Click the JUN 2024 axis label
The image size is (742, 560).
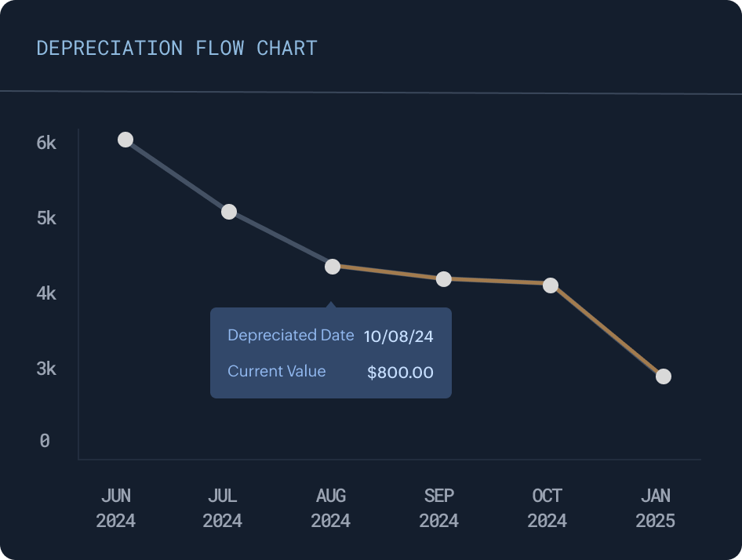pyautogui.click(x=116, y=508)
